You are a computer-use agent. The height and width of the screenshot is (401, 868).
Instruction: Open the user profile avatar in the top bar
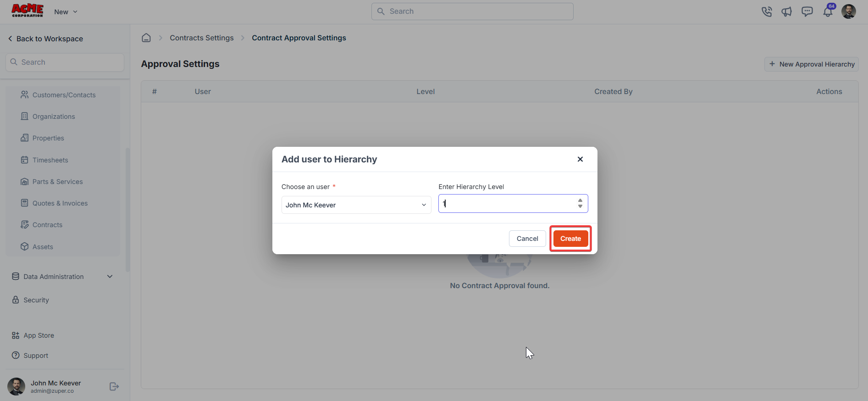849,11
